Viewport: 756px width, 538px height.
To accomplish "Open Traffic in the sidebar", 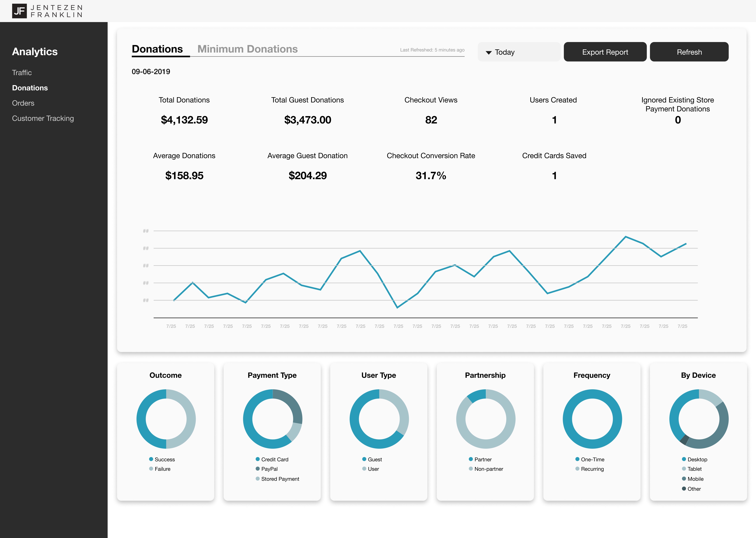I will pos(22,73).
